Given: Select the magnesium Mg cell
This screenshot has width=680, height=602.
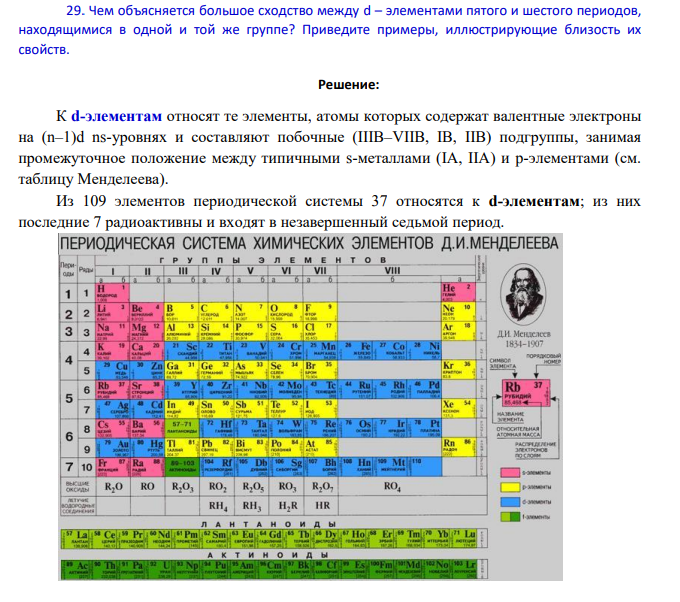Looking at the screenshot, I should tap(147, 331).
